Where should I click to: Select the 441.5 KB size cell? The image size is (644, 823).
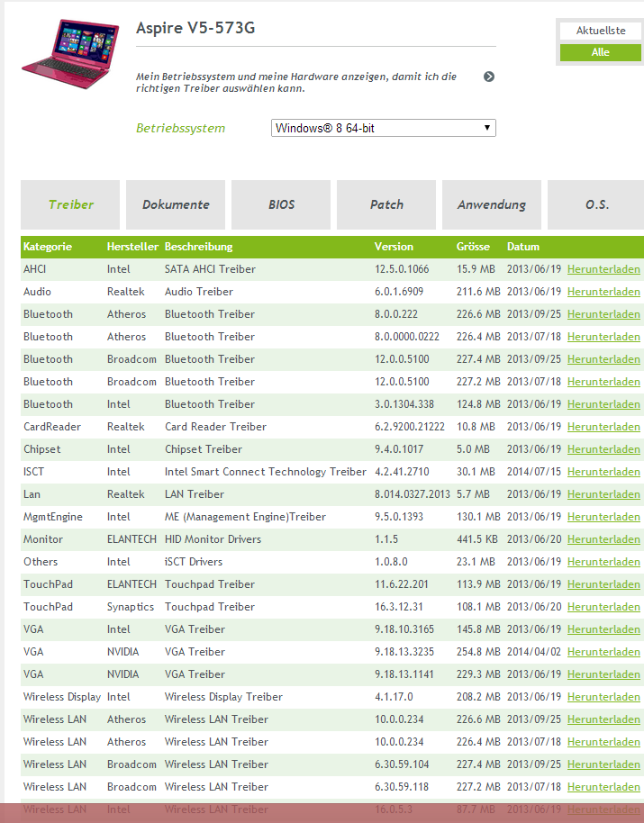[476, 539]
